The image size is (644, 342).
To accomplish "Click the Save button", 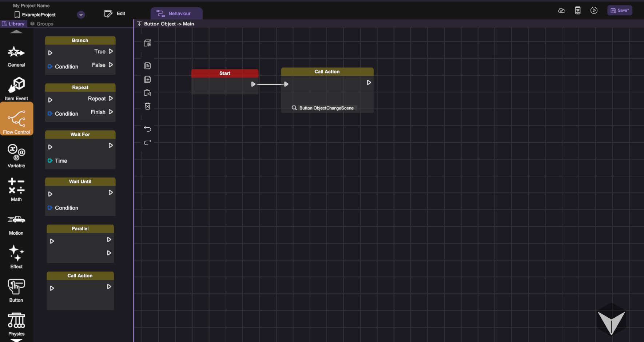I will coord(619,11).
